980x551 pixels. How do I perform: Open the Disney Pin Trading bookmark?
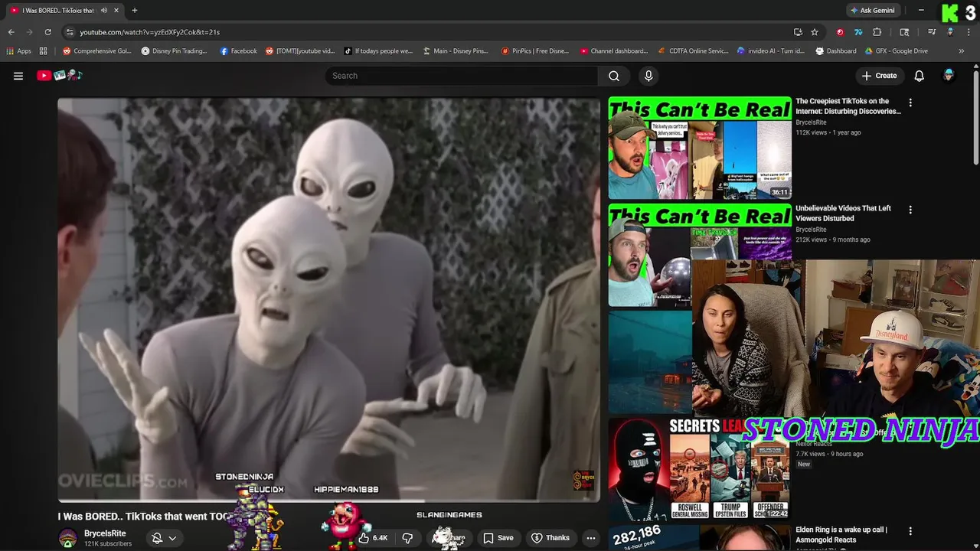coord(175,51)
